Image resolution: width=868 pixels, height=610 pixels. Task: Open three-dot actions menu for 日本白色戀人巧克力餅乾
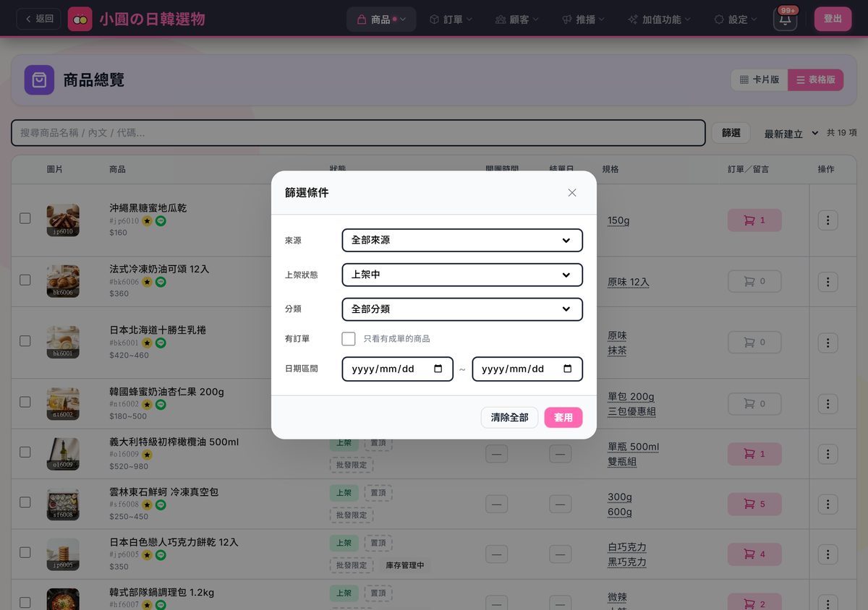(x=828, y=554)
